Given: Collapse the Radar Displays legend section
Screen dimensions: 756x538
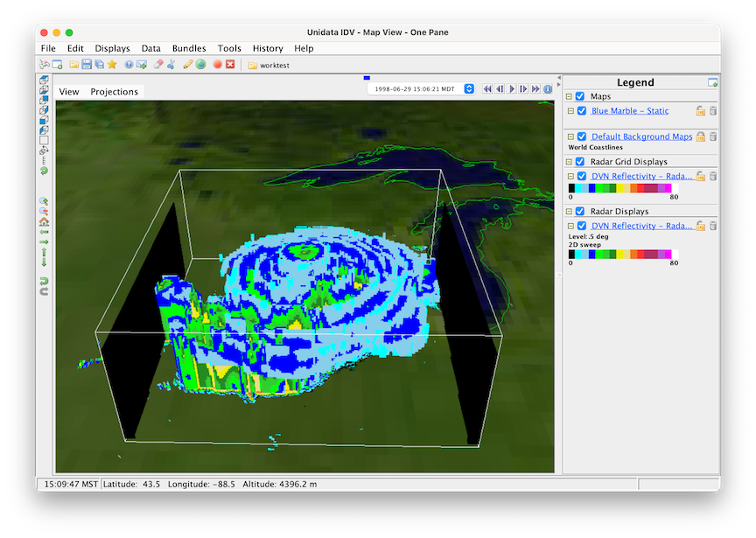Looking at the screenshot, I should coord(569,212).
